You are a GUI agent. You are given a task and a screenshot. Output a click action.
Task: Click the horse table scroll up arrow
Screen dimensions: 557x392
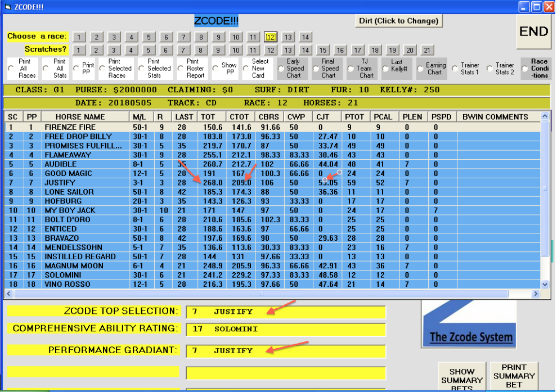[545, 116]
